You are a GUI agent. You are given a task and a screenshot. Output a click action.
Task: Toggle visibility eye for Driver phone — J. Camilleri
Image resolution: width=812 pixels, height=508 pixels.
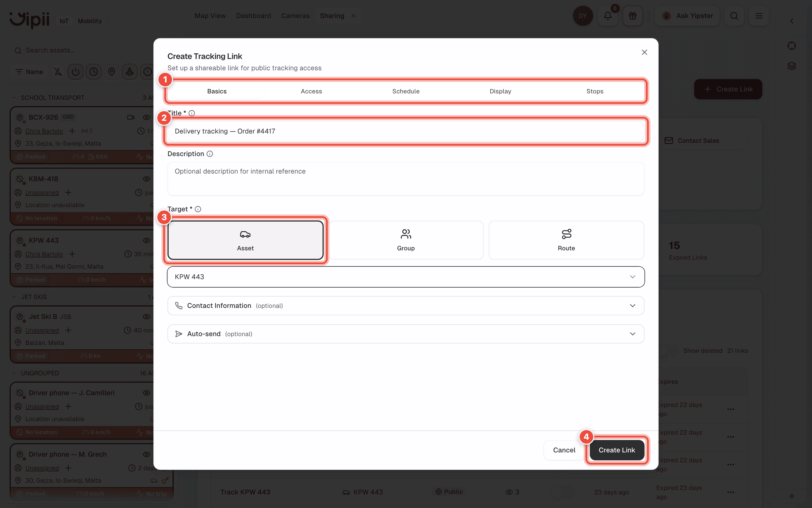[146, 393]
